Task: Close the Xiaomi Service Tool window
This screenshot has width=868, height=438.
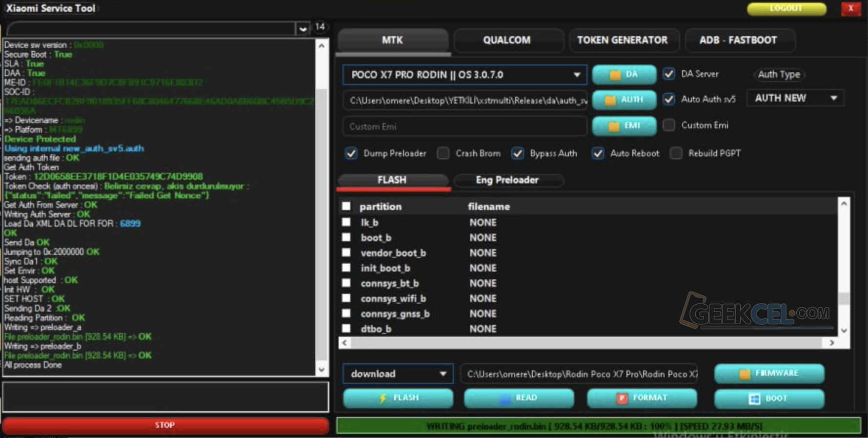Action: click(x=850, y=8)
